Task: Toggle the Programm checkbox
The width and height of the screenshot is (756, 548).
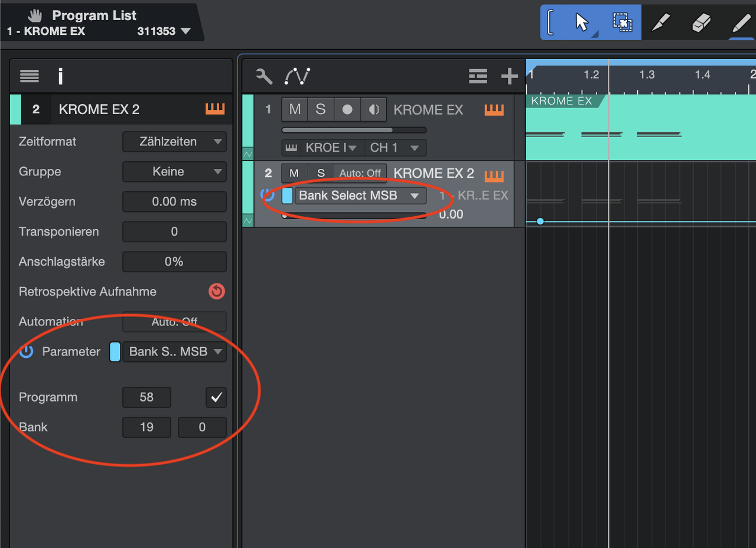Action: tap(216, 397)
